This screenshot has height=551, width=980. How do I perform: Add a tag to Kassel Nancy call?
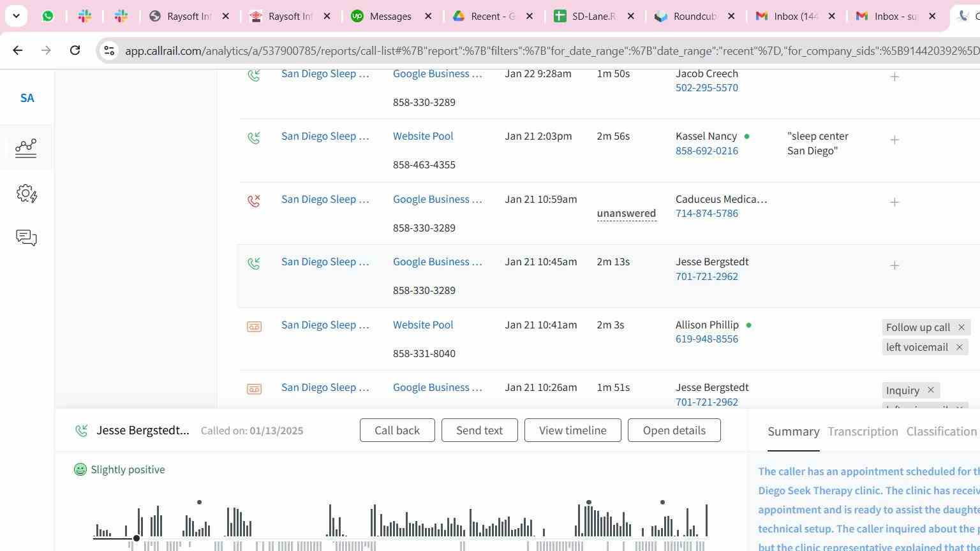pos(895,140)
